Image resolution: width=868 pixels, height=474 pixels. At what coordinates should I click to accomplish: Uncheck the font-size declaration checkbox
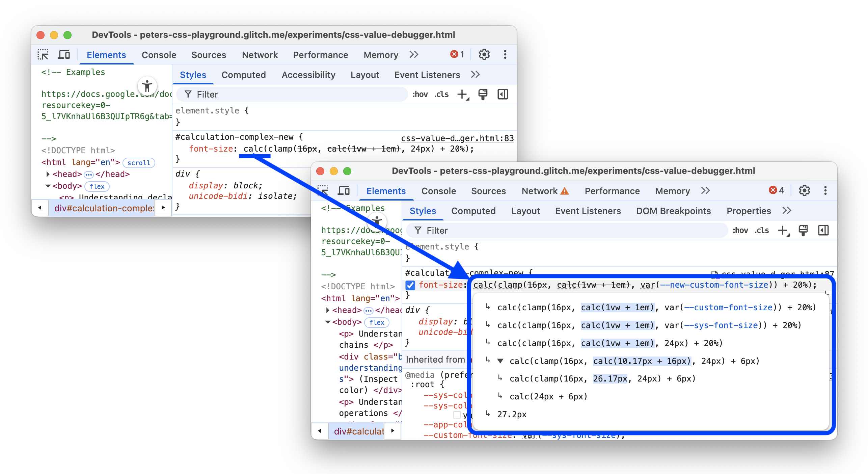pyautogui.click(x=410, y=285)
